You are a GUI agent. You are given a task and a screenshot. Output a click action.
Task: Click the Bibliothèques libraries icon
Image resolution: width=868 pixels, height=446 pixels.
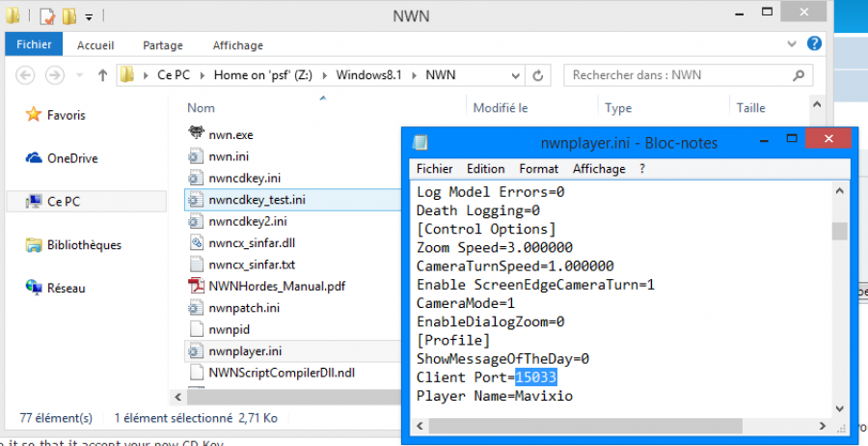click(34, 244)
